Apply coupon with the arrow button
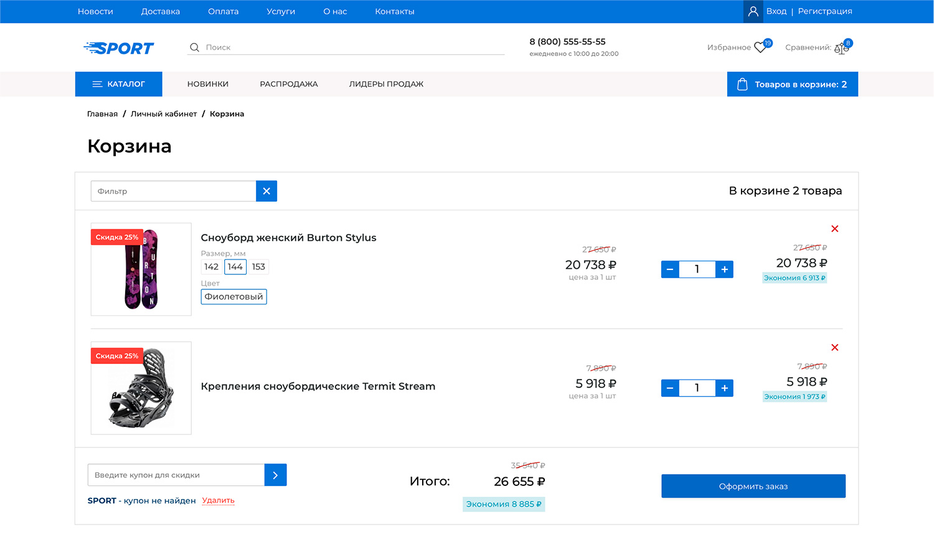 275,475
